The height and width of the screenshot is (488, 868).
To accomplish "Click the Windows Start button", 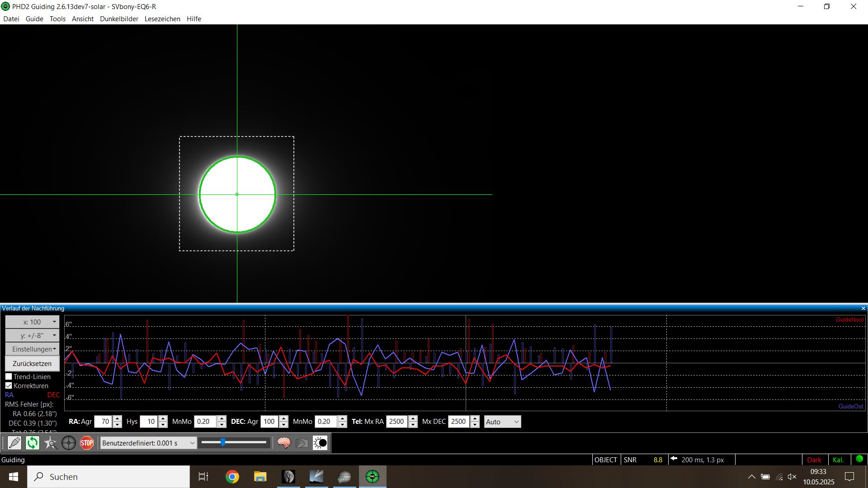I will click(x=14, y=477).
